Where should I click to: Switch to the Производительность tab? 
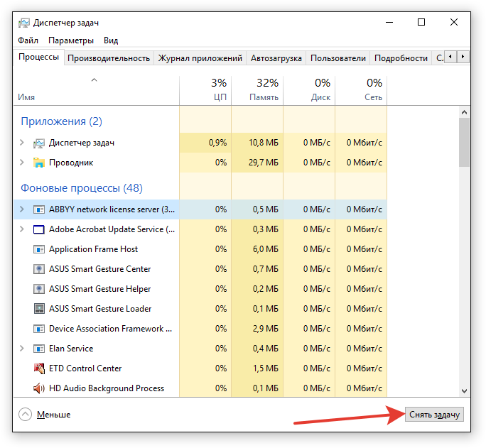(109, 58)
